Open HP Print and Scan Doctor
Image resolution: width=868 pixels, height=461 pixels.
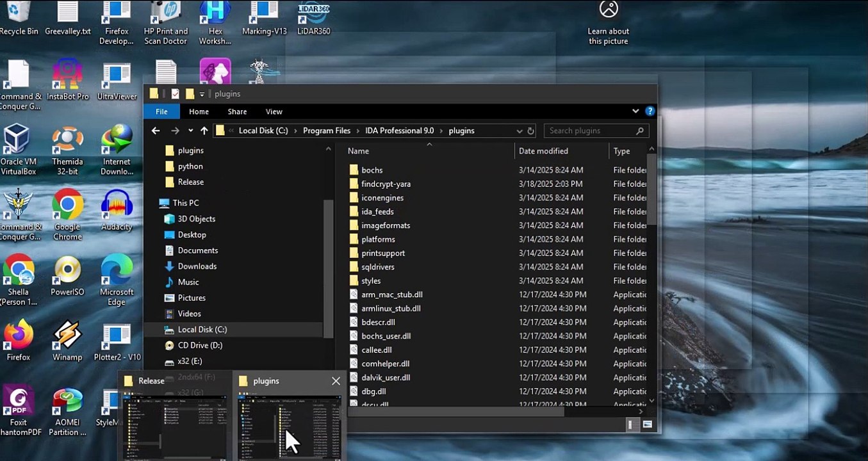click(x=166, y=23)
